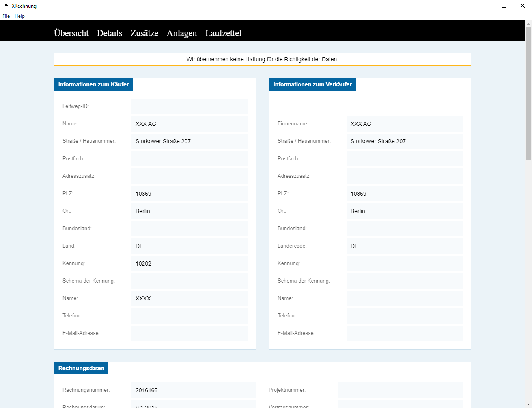532x408 pixels.
Task: Open the Zusätze tab
Action: coord(144,33)
